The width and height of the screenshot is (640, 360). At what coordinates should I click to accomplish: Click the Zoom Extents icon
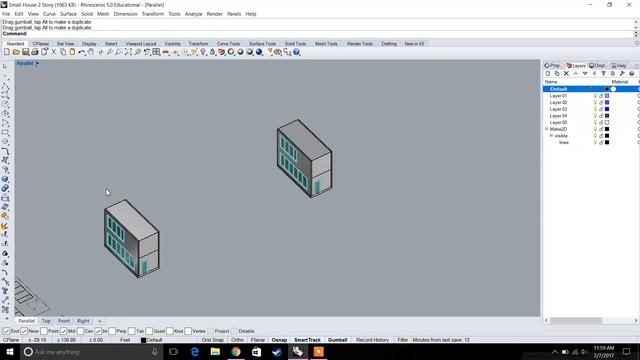click(x=128, y=52)
